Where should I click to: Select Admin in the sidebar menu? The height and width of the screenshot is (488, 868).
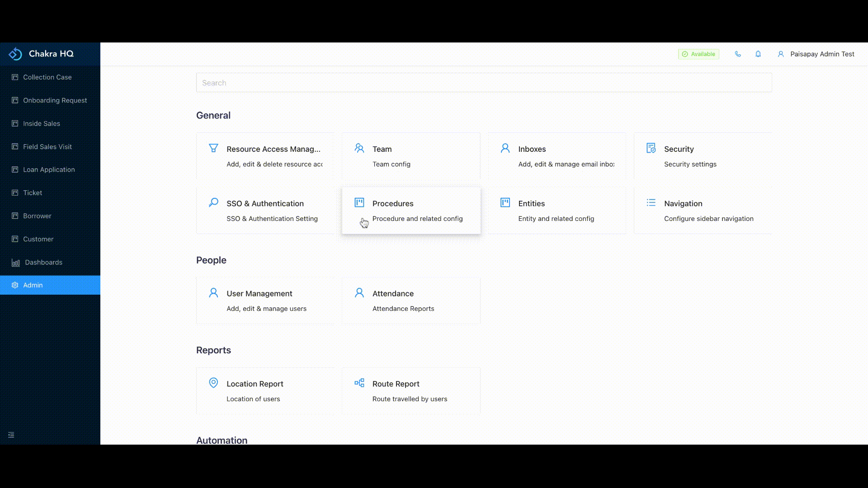(x=33, y=285)
